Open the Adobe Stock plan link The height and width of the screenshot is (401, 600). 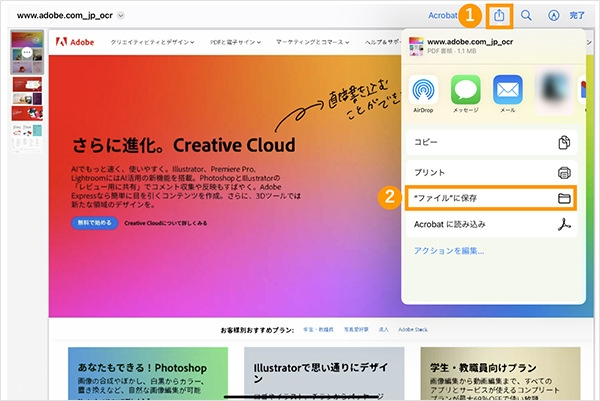tap(413, 329)
